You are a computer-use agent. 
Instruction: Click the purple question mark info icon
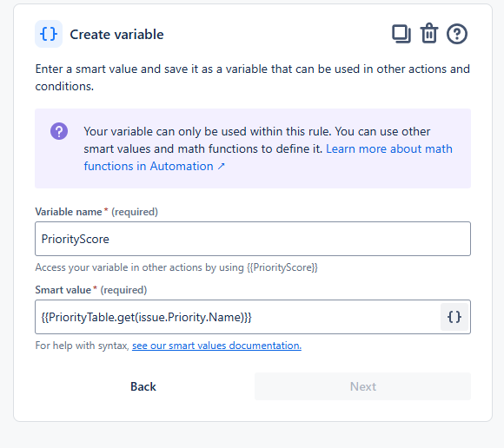coord(59,131)
